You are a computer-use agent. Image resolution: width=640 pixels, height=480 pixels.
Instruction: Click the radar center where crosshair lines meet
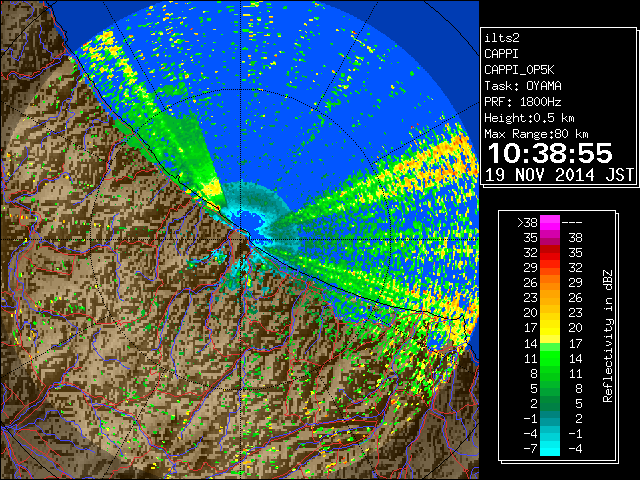[x=241, y=240]
